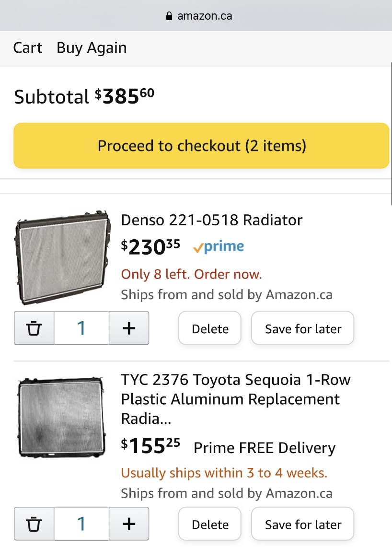Select the Denso radiator quantity field
This screenshot has height=548, width=392.
pos(81,328)
